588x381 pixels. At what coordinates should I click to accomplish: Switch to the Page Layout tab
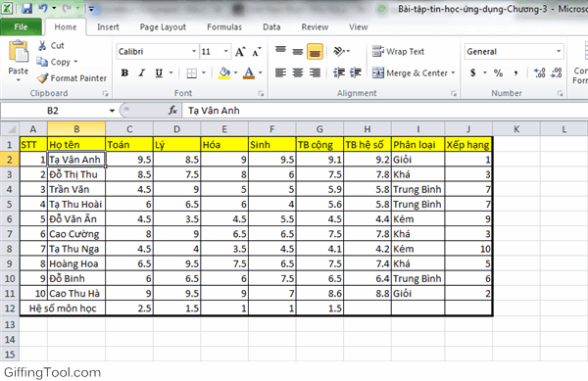(163, 27)
